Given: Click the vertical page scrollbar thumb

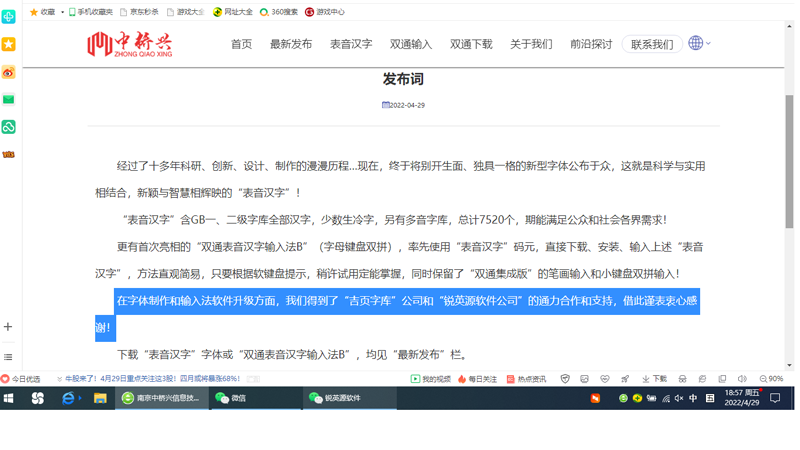Looking at the screenshot, I should coord(789,161).
